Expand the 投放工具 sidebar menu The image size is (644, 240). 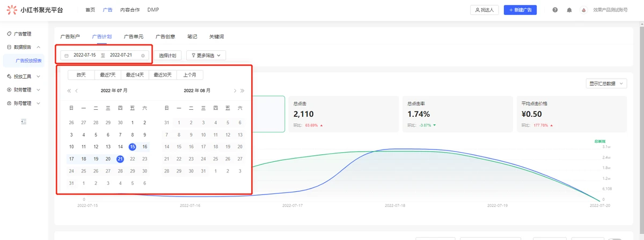(24, 77)
